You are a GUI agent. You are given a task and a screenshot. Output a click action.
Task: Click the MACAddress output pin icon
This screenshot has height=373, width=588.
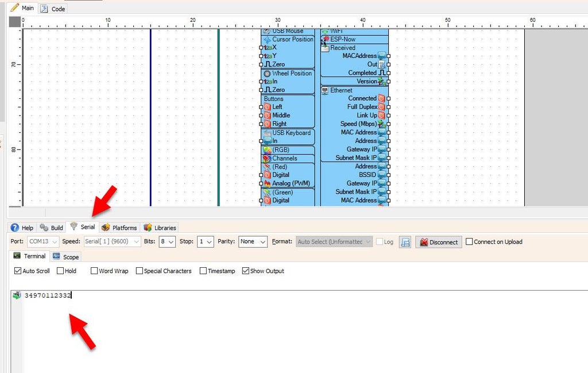click(x=382, y=56)
